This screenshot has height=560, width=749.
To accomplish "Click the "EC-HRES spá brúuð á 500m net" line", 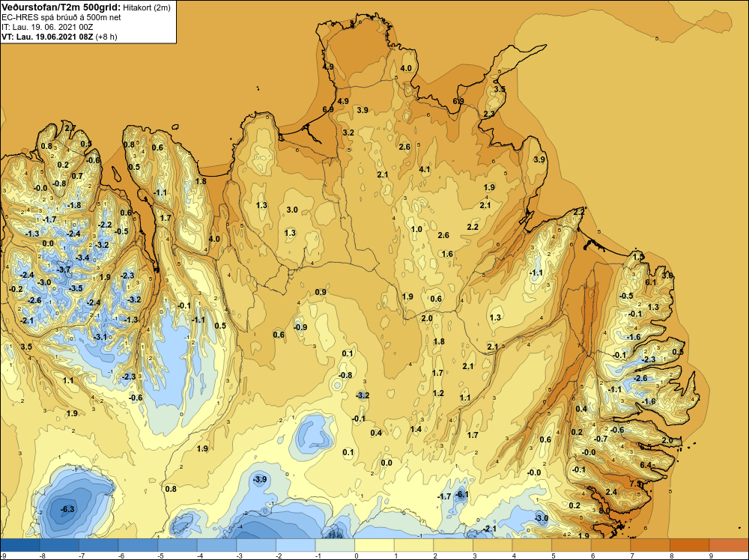I will 61,17.
